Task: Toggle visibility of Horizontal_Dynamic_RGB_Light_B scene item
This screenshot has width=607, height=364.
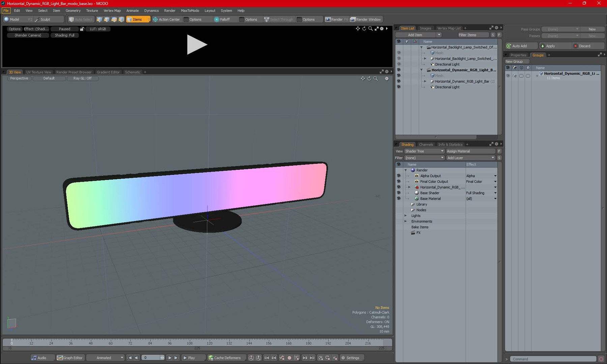Action: (x=399, y=70)
